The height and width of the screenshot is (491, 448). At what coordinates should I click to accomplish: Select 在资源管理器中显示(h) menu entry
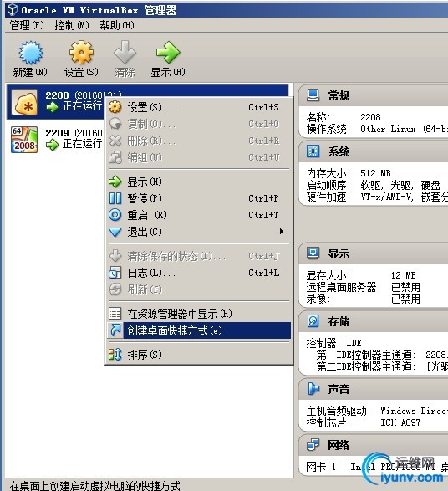(199, 314)
